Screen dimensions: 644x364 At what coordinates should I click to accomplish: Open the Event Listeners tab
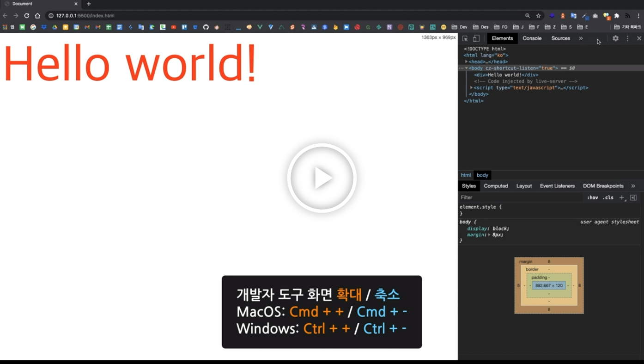coord(557,186)
